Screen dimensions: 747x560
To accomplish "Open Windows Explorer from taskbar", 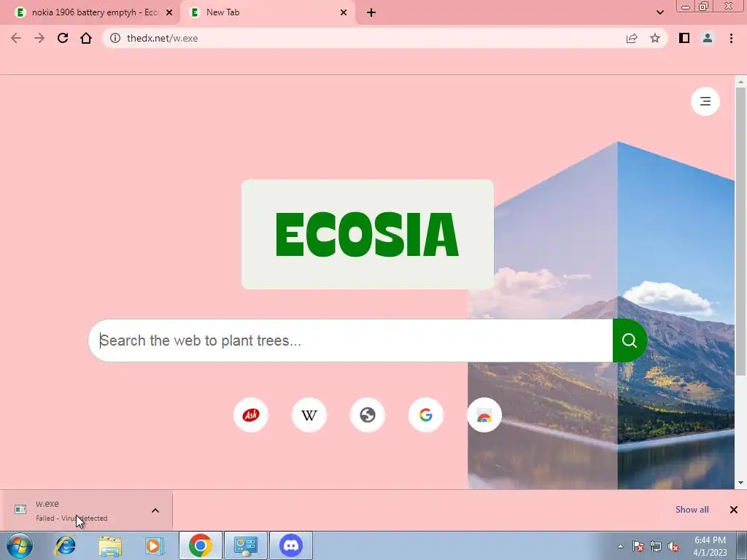I will 110,545.
